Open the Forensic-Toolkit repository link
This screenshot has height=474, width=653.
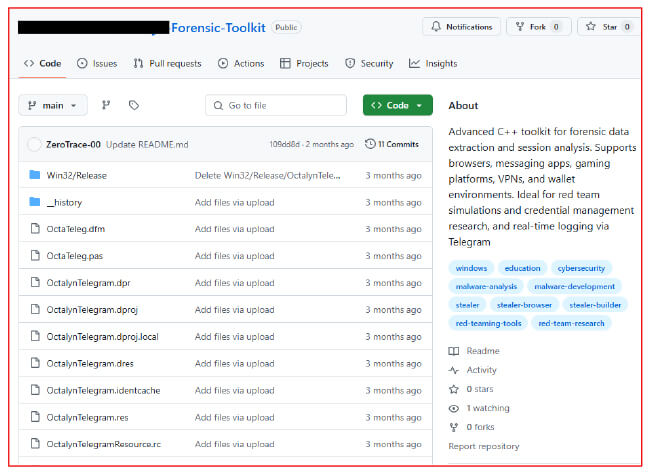pos(218,27)
